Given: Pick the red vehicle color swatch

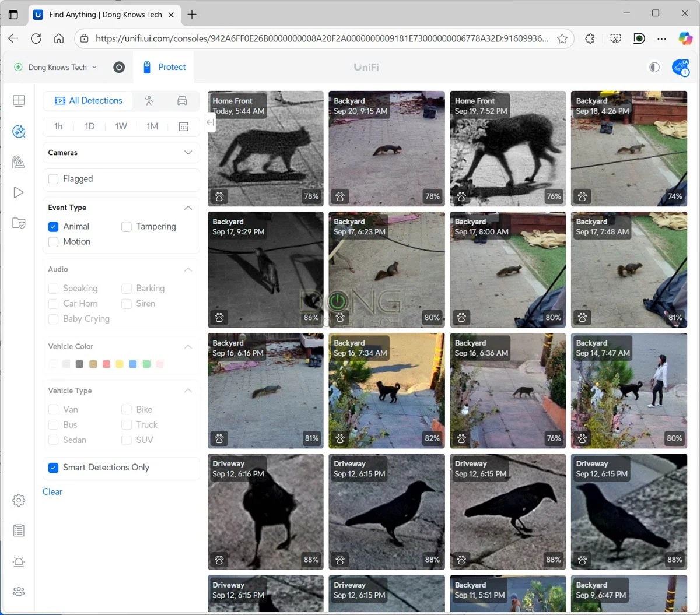Looking at the screenshot, I should pyautogui.click(x=106, y=364).
